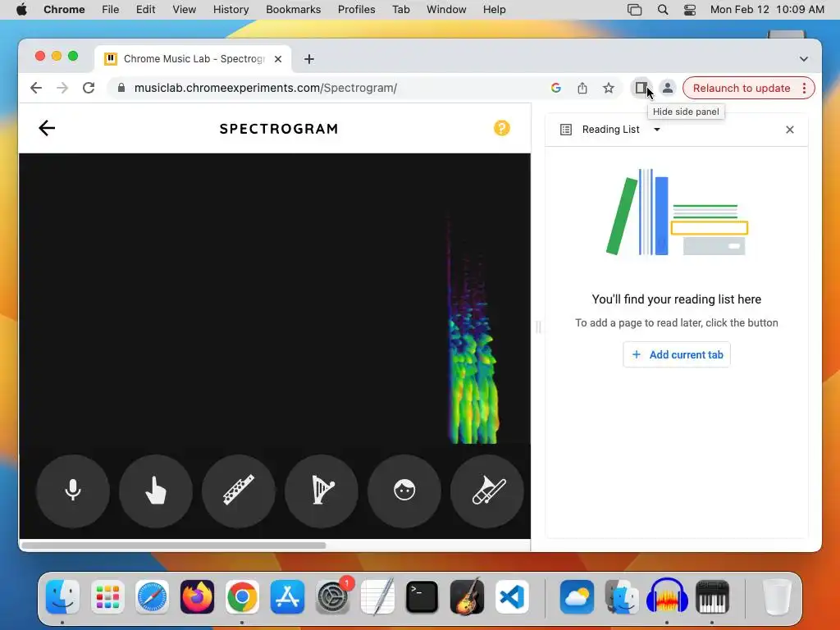Click the browser back navigation arrow
Screen dimensions: 840x630
(x=36, y=88)
